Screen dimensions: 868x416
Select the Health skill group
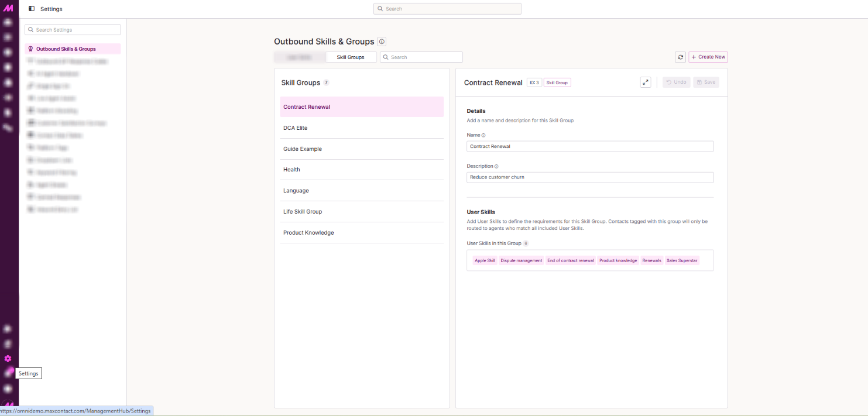[362, 170]
